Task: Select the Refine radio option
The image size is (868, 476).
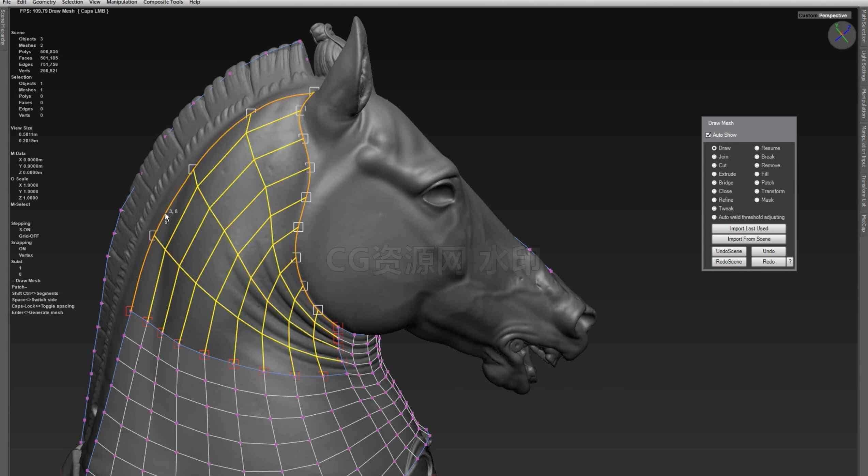Action: pos(714,200)
